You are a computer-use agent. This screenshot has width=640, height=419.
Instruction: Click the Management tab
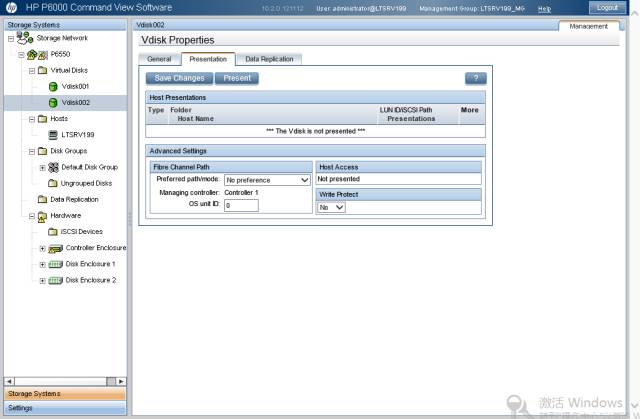tap(589, 26)
